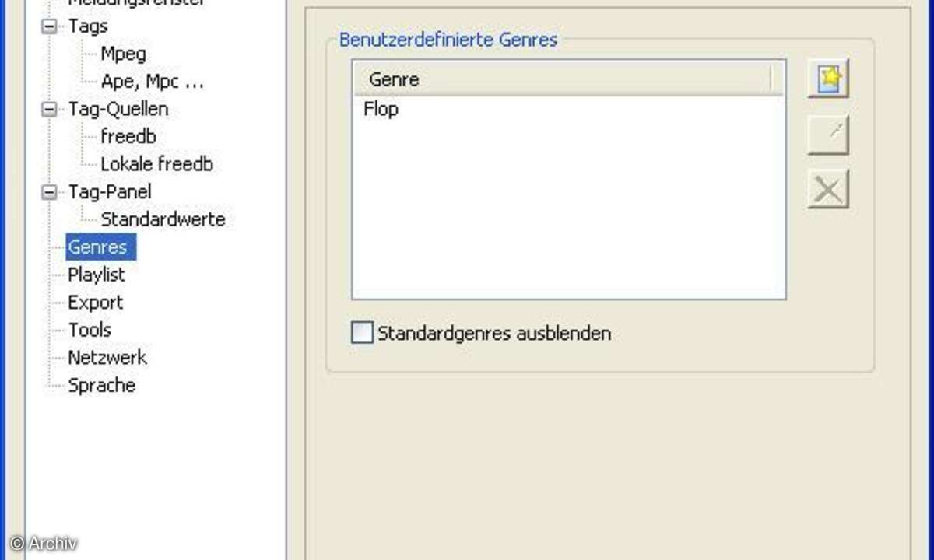Open the Netzwerk settings
The image size is (934, 560).
click(107, 358)
